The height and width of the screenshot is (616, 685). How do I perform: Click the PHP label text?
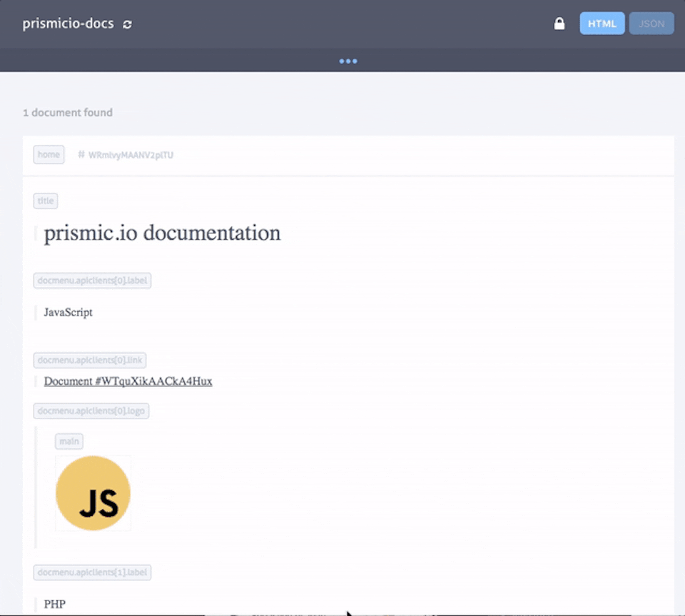pos(55,604)
